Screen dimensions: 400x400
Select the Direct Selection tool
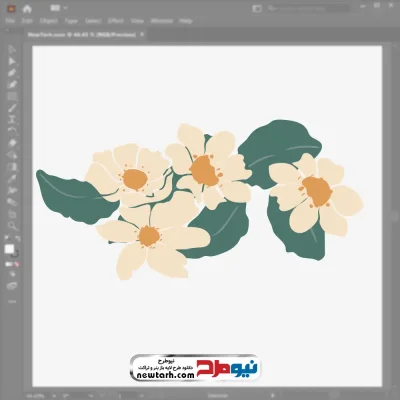12,61
